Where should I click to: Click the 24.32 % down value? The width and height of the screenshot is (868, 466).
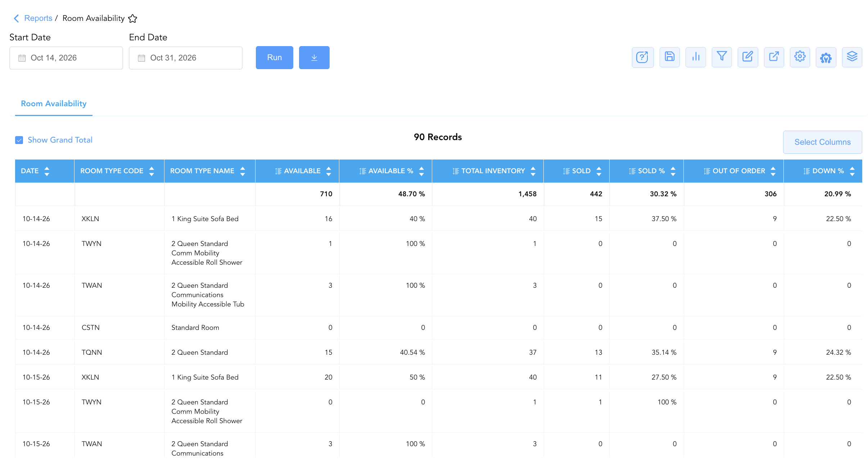[838, 353]
